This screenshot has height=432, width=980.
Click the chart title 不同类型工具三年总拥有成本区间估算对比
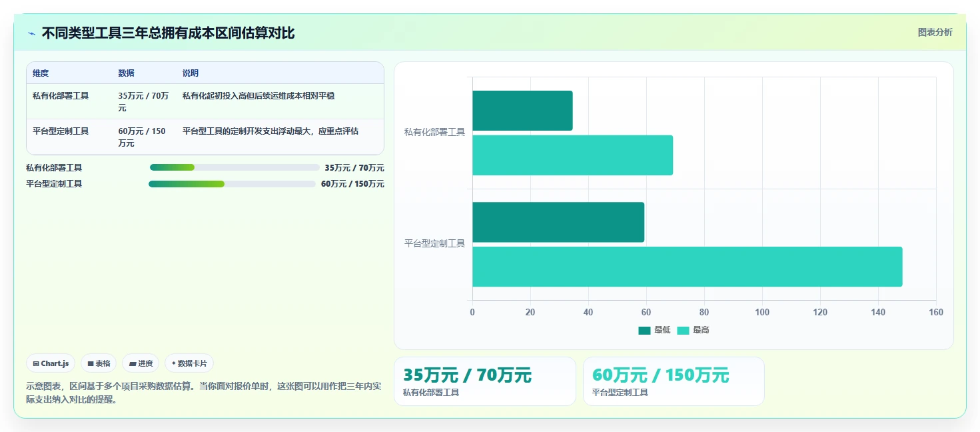(168, 33)
